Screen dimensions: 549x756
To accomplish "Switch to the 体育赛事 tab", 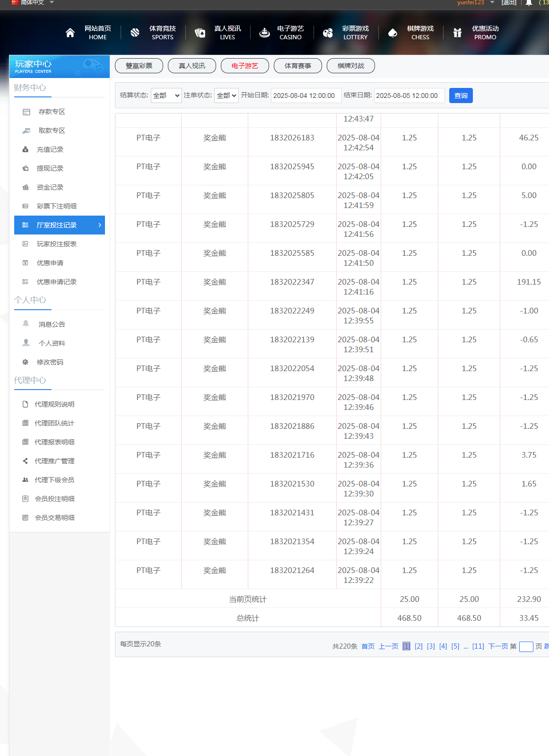I will click(x=298, y=66).
